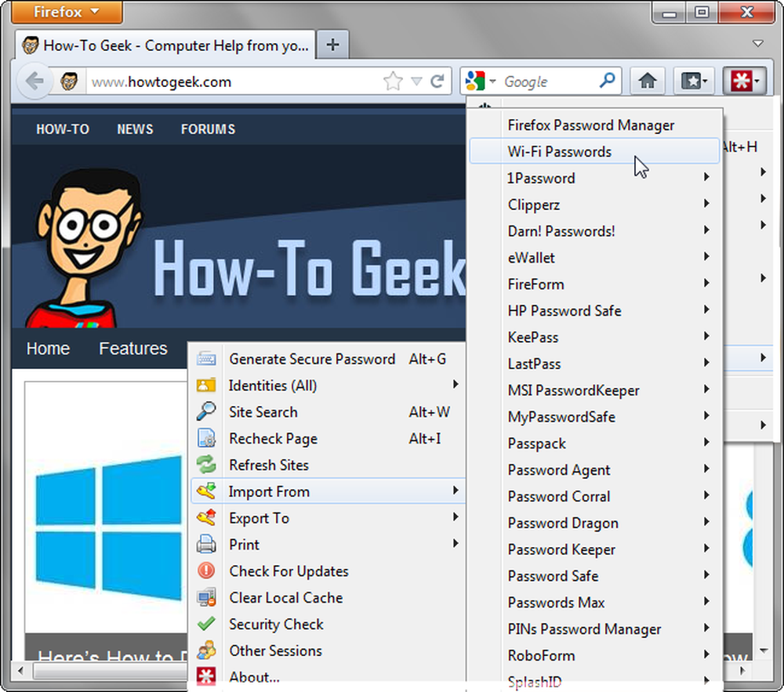
Task: Bookmark this page with star icon
Action: (393, 81)
